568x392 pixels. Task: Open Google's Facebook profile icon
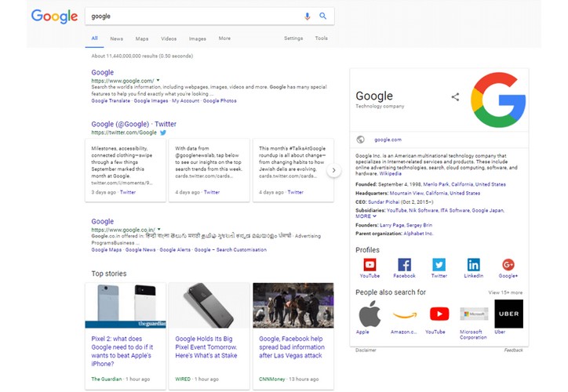coord(404,264)
